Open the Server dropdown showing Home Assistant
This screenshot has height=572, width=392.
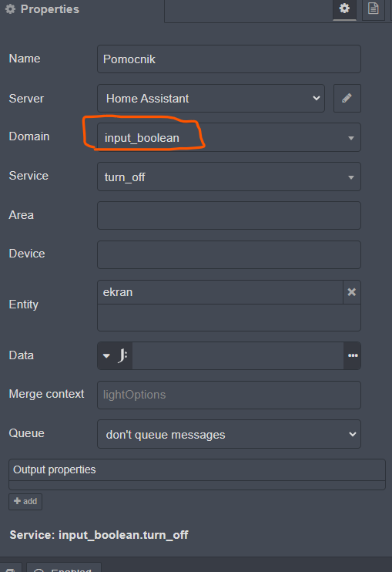pos(211,98)
